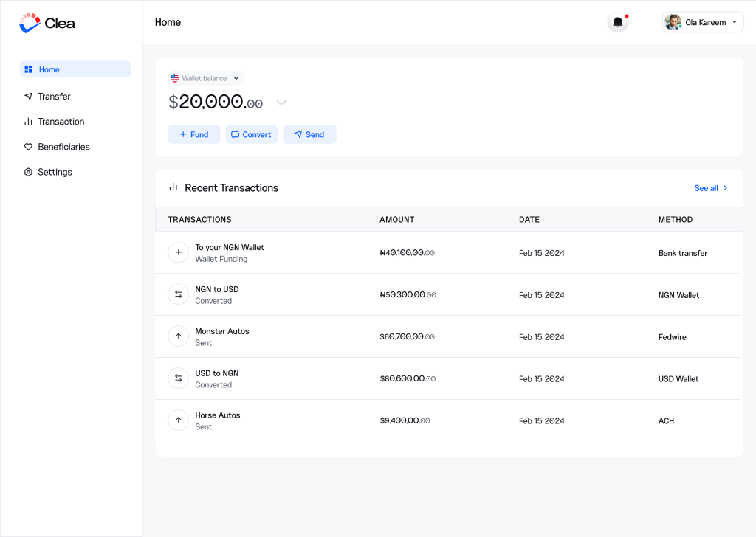Viewport: 756px width, 537px height.
Task: Click the swap icon beside NGN to USD
Action: 178,295
